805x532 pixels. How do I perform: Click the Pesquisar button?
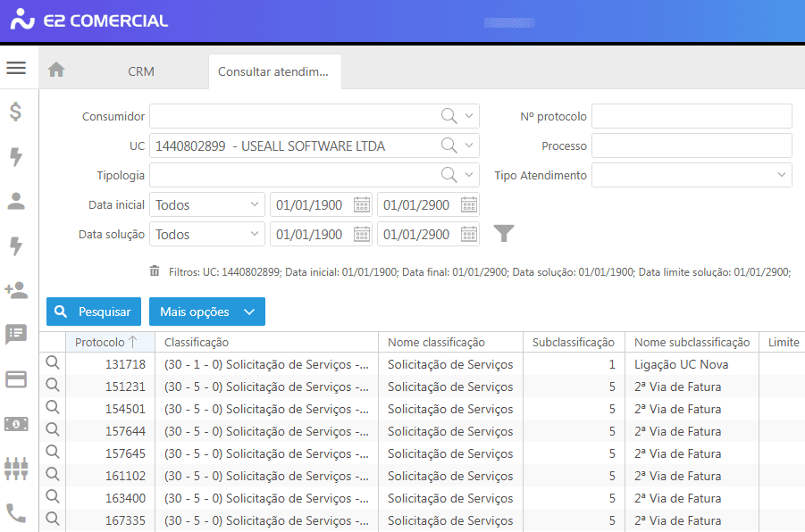(x=94, y=312)
